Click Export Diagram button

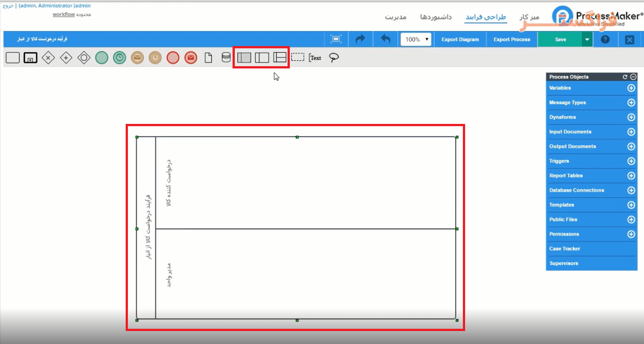point(460,39)
